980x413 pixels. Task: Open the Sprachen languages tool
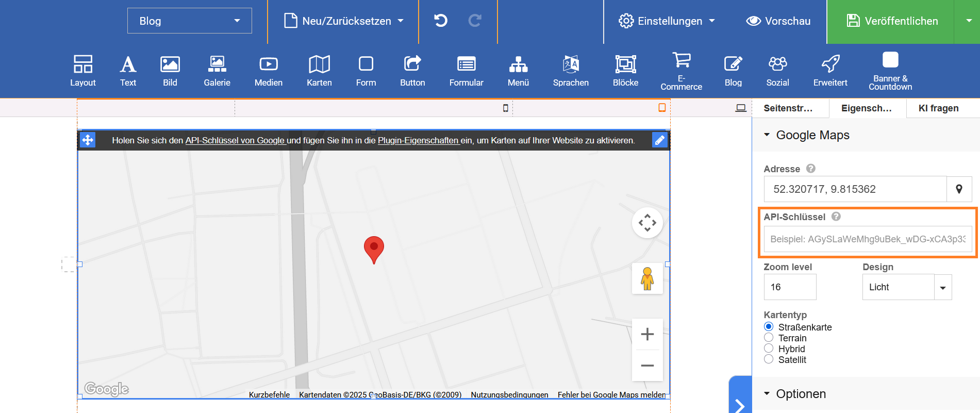[x=571, y=71]
